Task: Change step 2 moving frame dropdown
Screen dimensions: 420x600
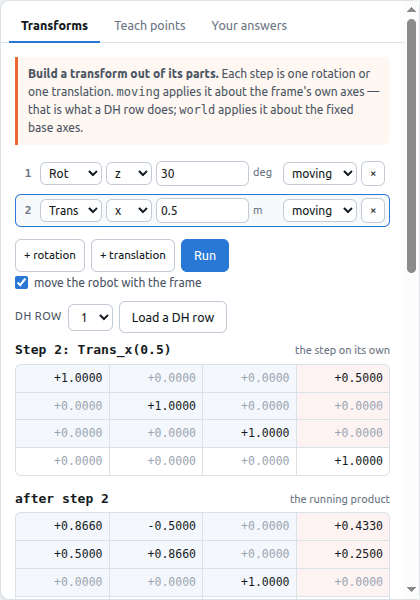Action: pyautogui.click(x=320, y=211)
